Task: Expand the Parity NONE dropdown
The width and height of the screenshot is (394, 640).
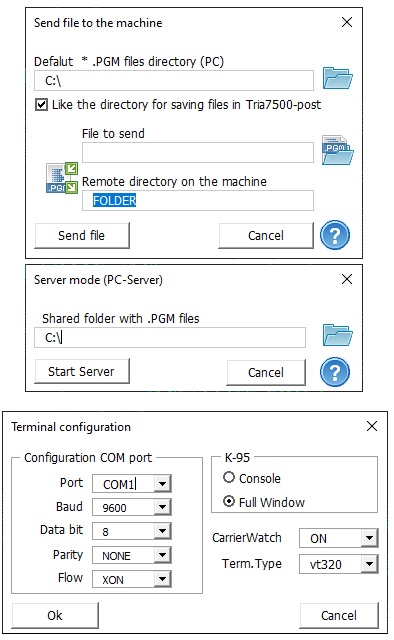Action: coord(162,555)
